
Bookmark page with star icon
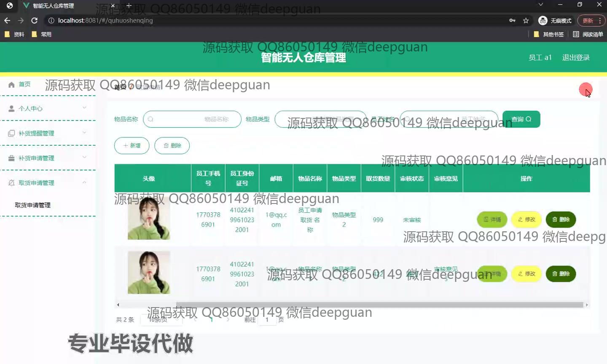pos(526,20)
